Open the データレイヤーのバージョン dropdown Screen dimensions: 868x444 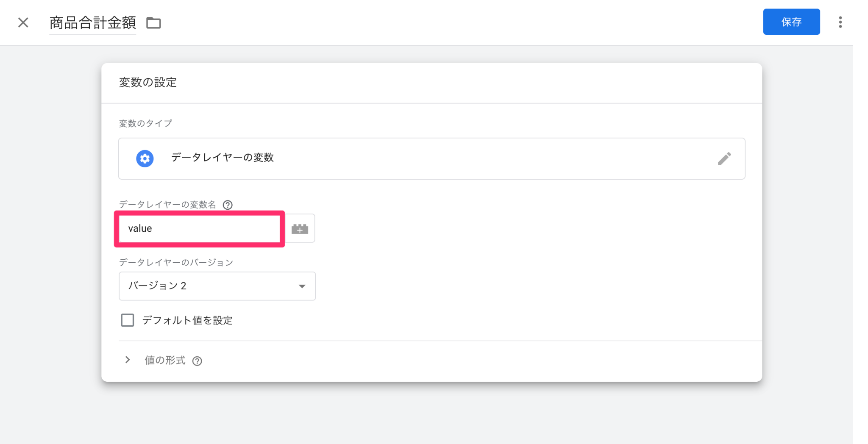(x=217, y=286)
